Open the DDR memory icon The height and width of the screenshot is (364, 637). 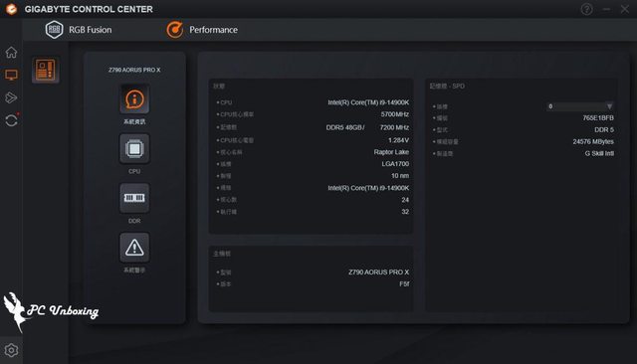point(134,198)
